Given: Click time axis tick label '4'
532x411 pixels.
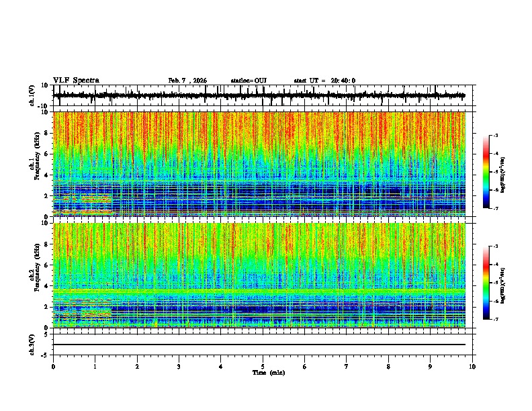Looking at the screenshot, I should tap(221, 367).
